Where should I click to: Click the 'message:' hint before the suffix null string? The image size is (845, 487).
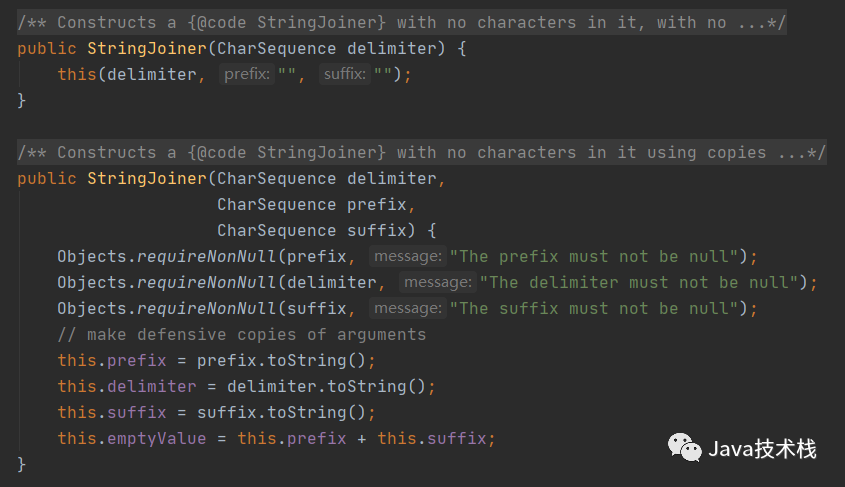point(408,308)
